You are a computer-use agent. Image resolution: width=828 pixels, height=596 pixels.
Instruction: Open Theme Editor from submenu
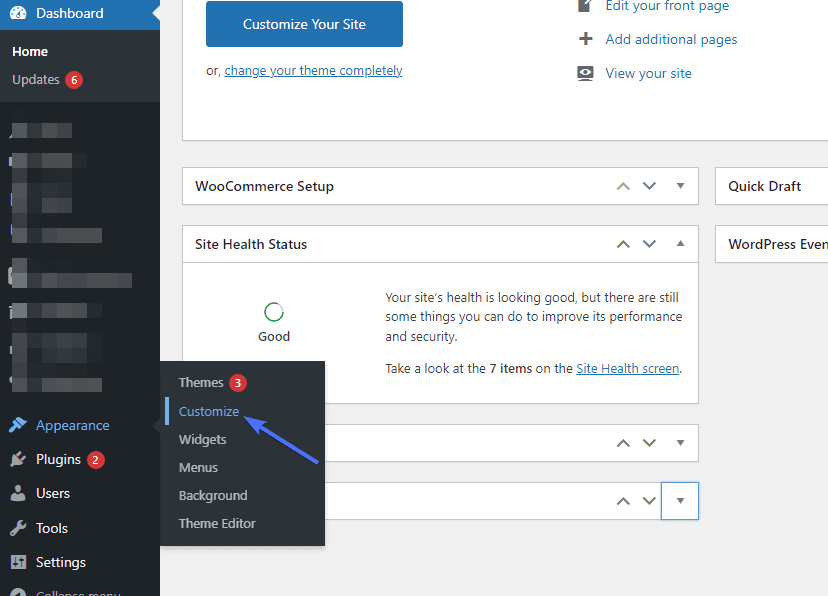click(x=218, y=524)
